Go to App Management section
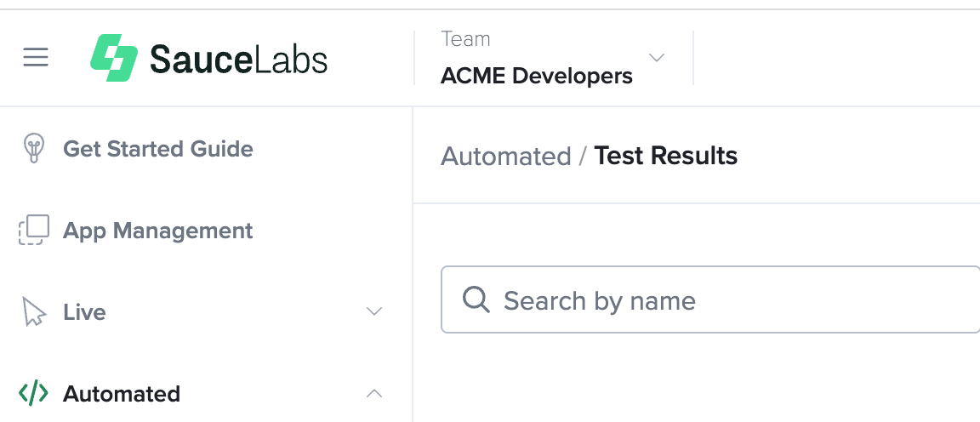This screenshot has width=980, height=422. click(158, 231)
